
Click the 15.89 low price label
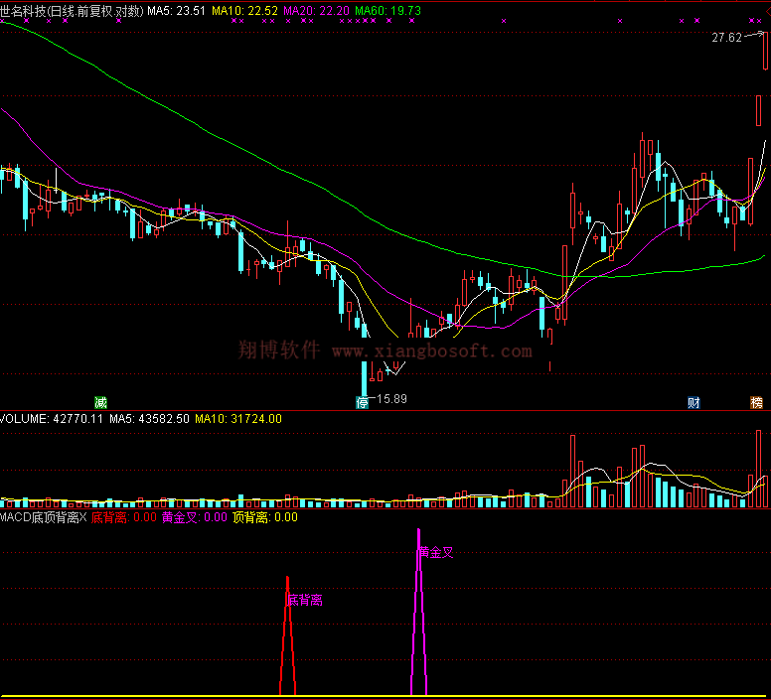tap(390, 399)
